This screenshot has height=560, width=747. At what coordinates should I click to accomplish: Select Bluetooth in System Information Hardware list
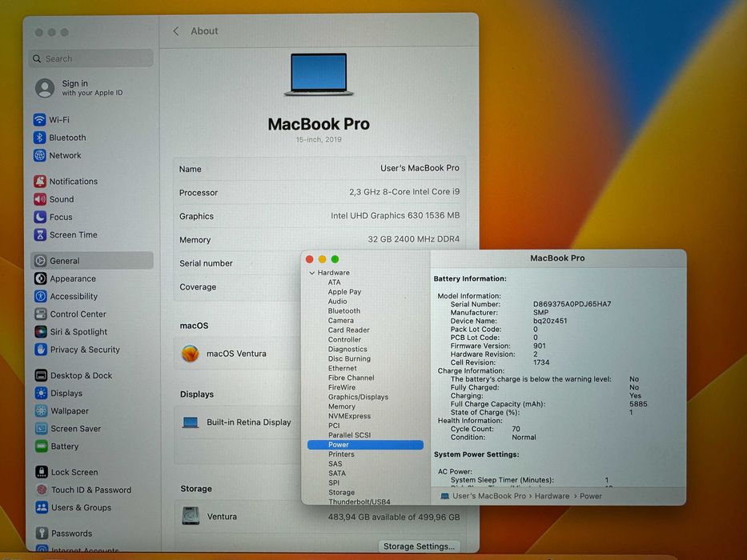click(x=344, y=311)
